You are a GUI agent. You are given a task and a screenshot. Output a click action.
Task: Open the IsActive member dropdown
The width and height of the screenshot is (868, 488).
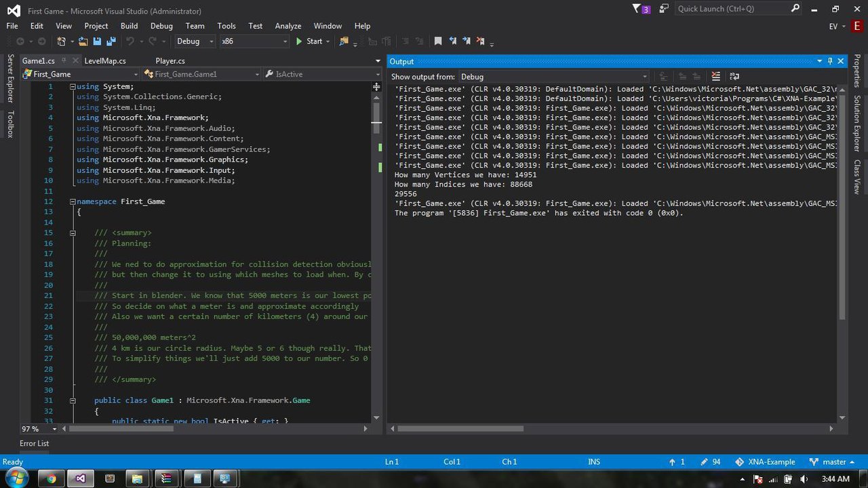(x=322, y=74)
